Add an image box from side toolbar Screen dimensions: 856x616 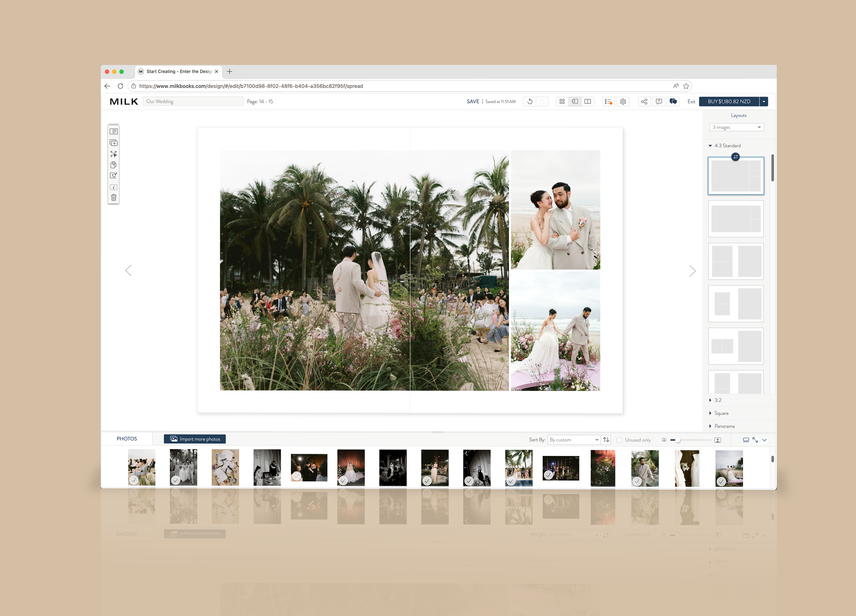[x=114, y=143]
